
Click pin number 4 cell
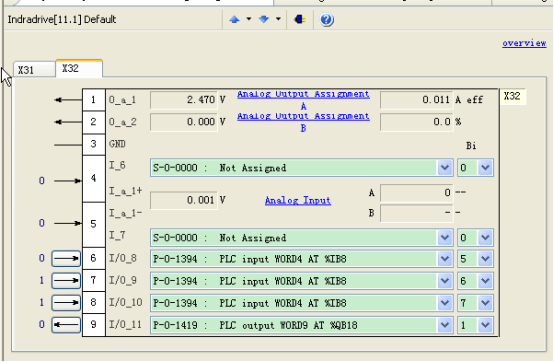coord(94,178)
